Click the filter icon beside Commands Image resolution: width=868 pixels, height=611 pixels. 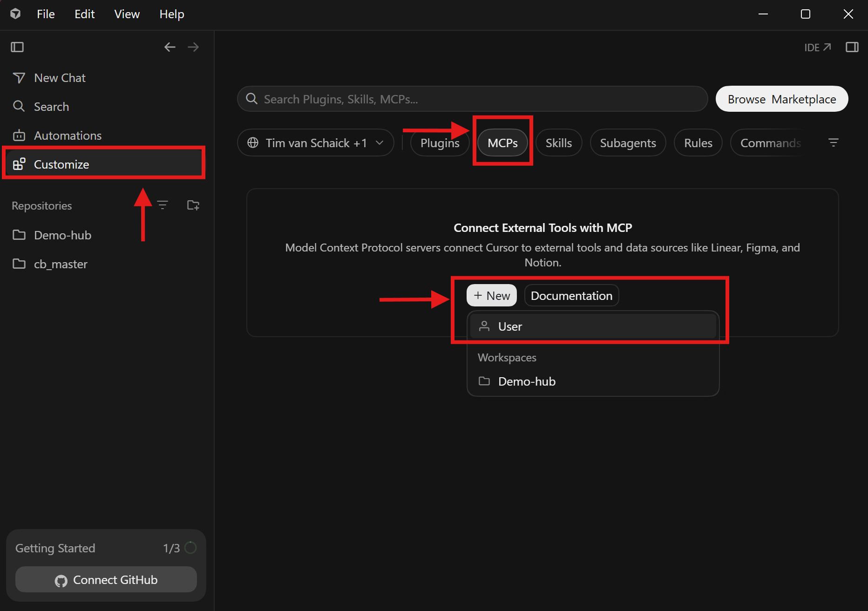tap(834, 143)
